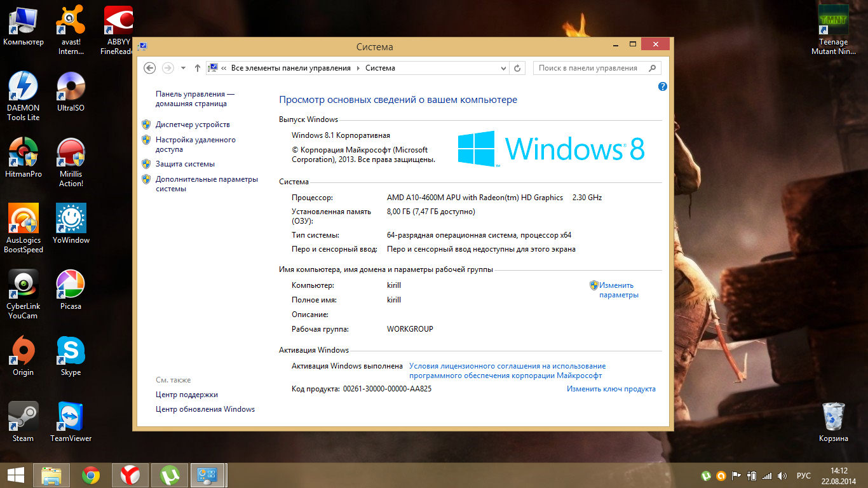Image resolution: width=868 pixels, height=488 pixels.
Task: Refresh the System control panel page
Action: (x=517, y=68)
